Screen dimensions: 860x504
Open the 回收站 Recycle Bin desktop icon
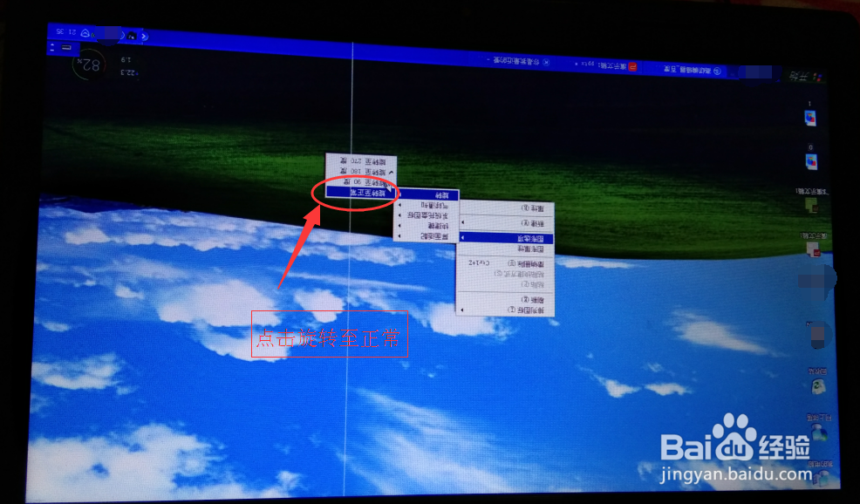[818, 386]
